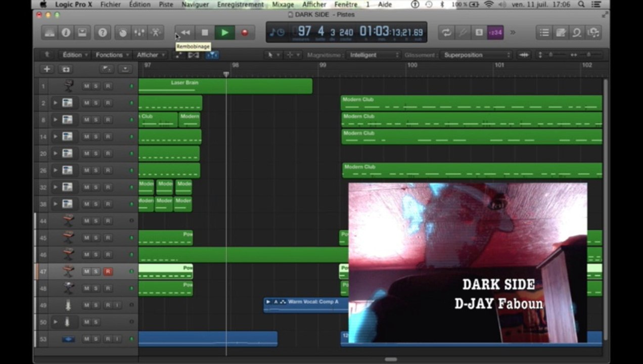This screenshot has height=364, width=643.
Task: Select the Laser Brain region
Action: point(225,86)
